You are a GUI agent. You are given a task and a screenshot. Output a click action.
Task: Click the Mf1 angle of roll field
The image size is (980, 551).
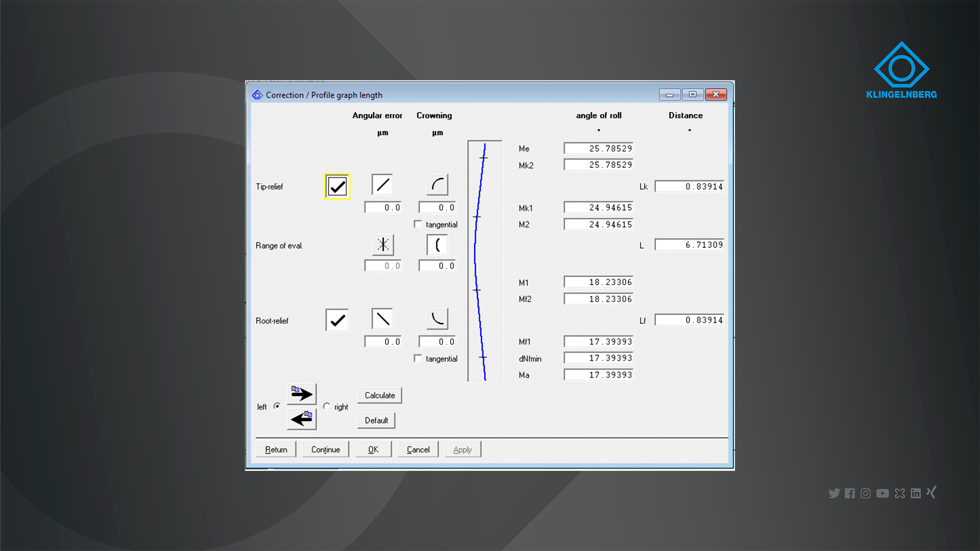(x=599, y=342)
